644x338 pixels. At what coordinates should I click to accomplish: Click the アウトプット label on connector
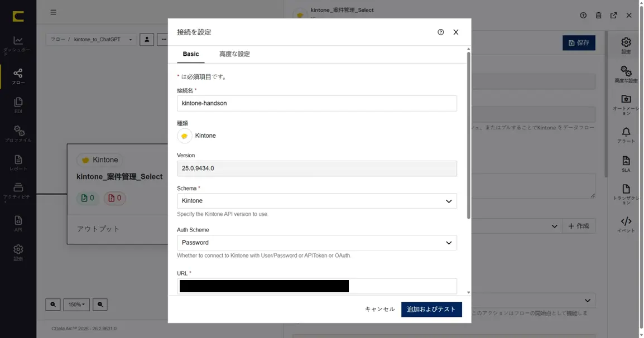click(98, 229)
